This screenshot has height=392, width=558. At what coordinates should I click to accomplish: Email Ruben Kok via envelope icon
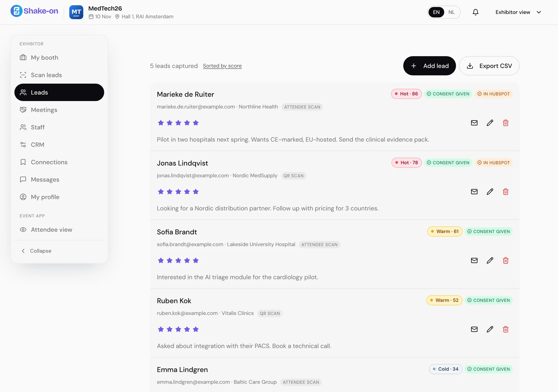(x=474, y=329)
